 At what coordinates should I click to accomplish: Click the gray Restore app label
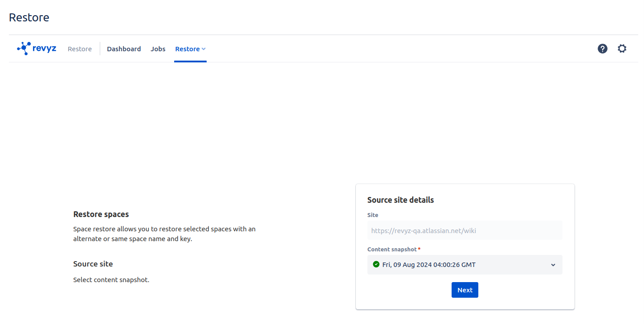[x=80, y=49]
